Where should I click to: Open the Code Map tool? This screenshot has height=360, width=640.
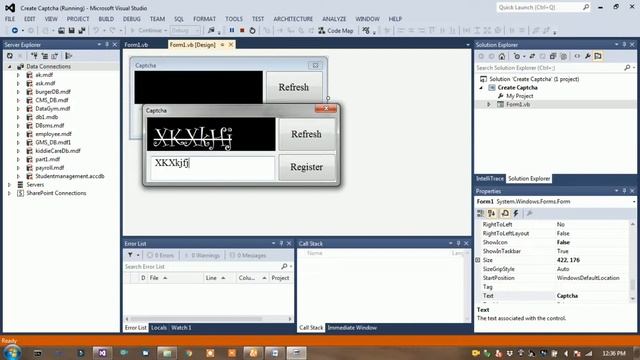pyautogui.click(x=336, y=30)
